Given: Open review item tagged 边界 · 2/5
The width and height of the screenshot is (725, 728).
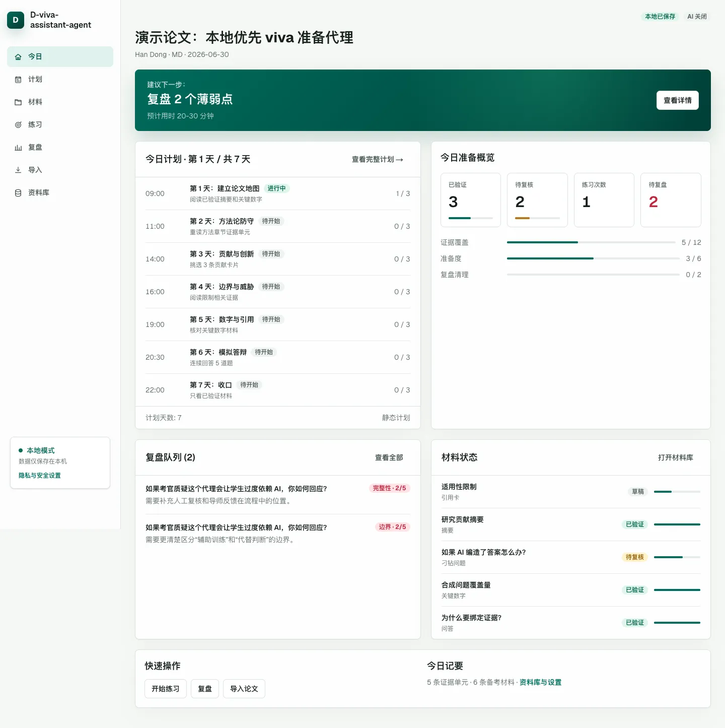Looking at the screenshot, I should tap(278, 534).
